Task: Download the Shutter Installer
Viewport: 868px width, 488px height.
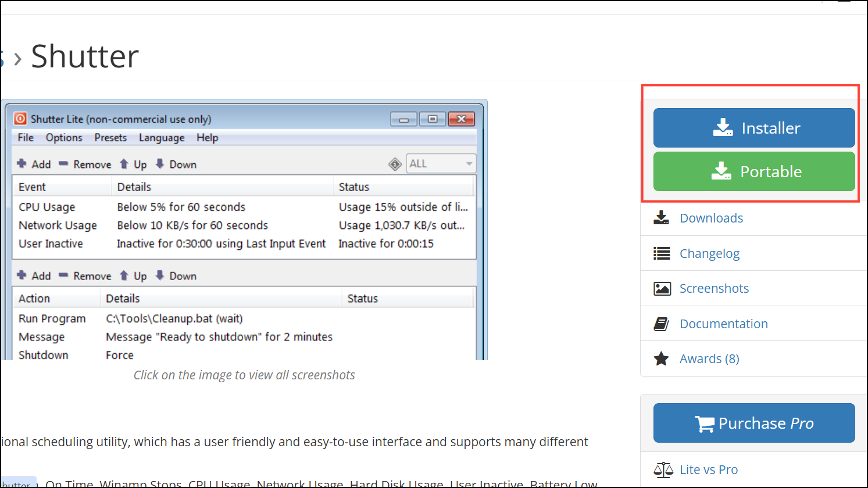Action: click(x=754, y=128)
